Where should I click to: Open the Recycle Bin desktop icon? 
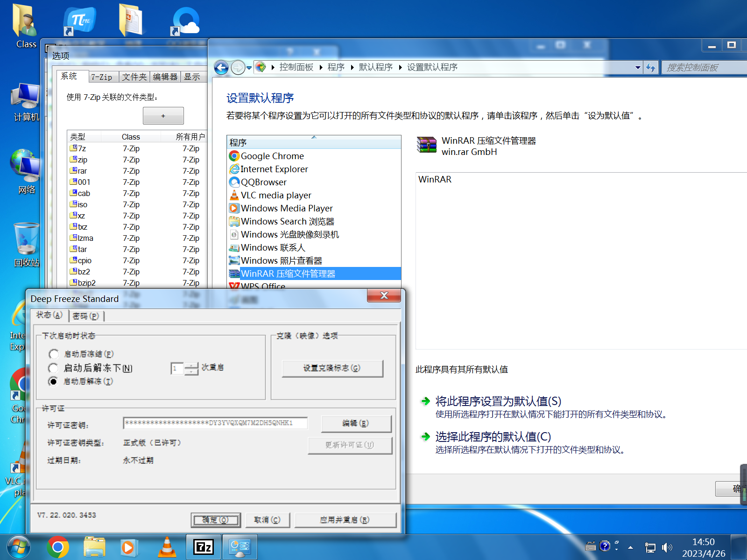[x=26, y=245]
